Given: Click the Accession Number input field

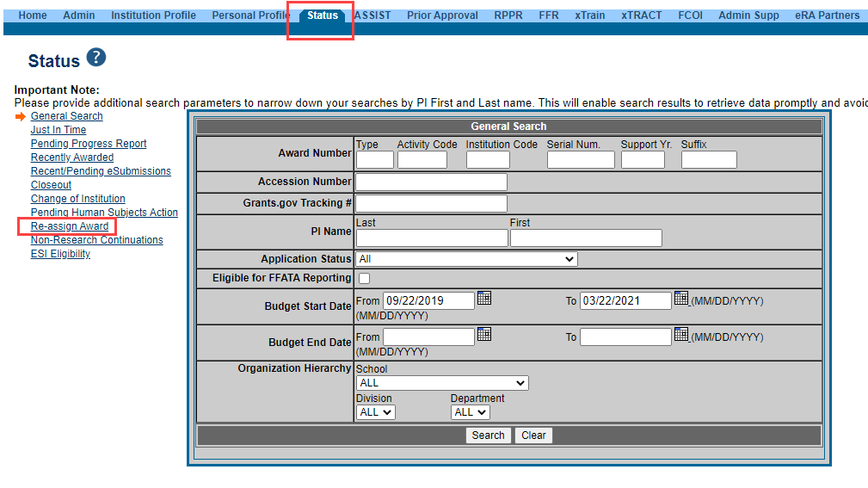Looking at the screenshot, I should pyautogui.click(x=431, y=182).
